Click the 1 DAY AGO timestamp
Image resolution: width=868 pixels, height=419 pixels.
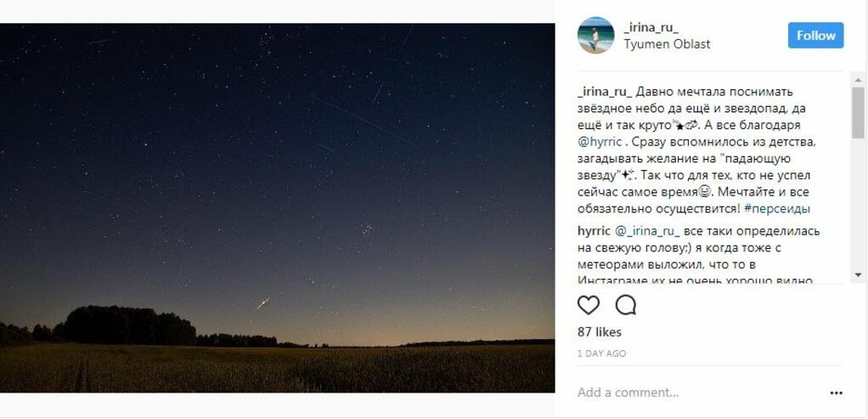(x=601, y=354)
